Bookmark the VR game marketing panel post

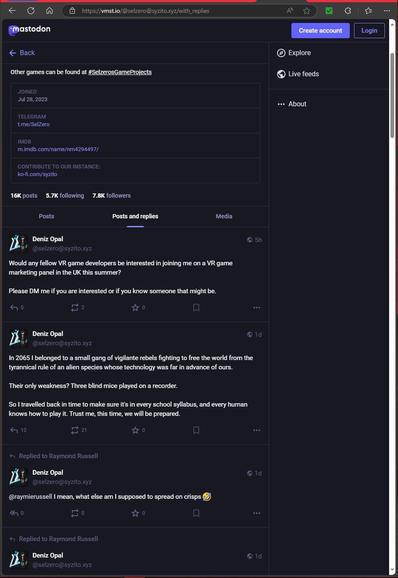coord(196,307)
